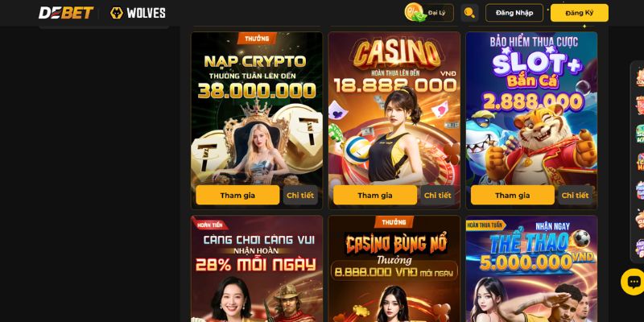Click the Đăng Nhập login button
644x322 pixels.
pyautogui.click(x=514, y=13)
